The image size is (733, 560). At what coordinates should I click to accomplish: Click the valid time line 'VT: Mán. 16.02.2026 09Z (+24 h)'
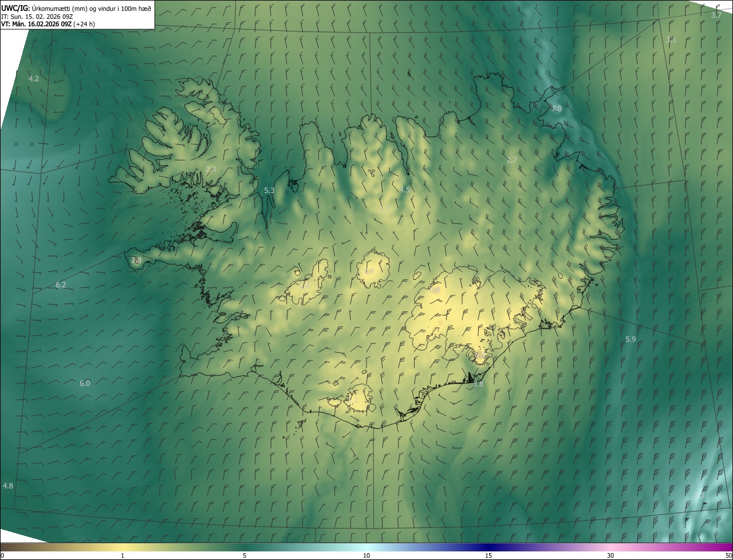coord(48,24)
